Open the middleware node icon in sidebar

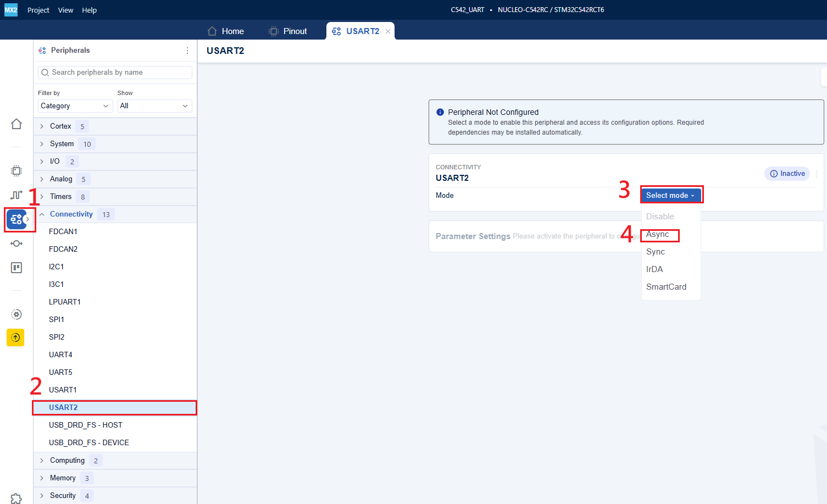pyautogui.click(x=16, y=243)
